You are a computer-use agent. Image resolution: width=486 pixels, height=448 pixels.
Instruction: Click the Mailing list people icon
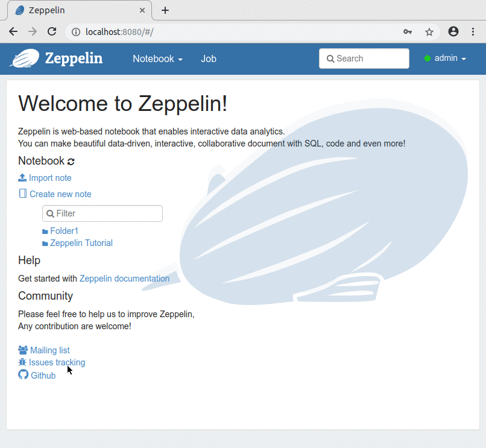click(23, 350)
